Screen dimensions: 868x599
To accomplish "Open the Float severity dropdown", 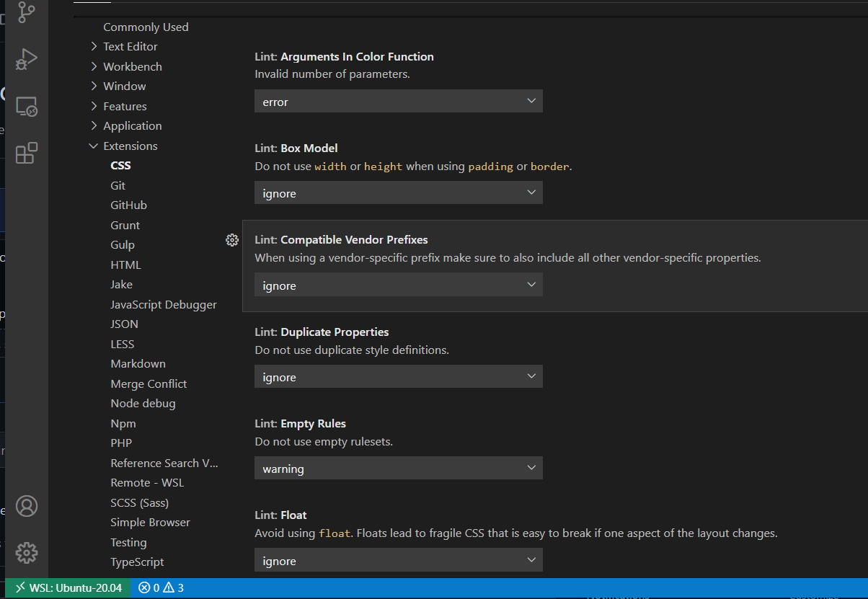I will point(398,560).
